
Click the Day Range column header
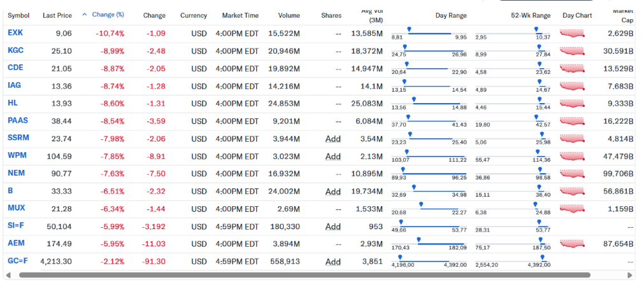[451, 15]
